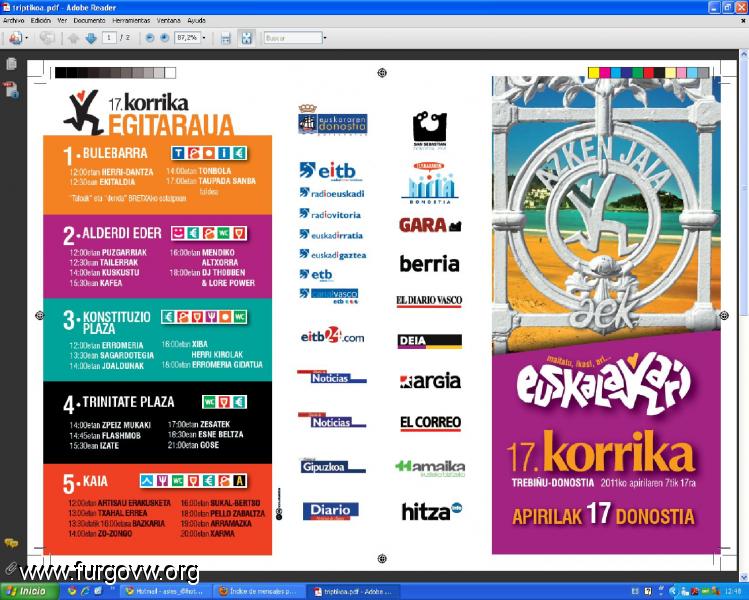Click the taskbar clock
Screen dimensions: 749x600
click(733, 591)
